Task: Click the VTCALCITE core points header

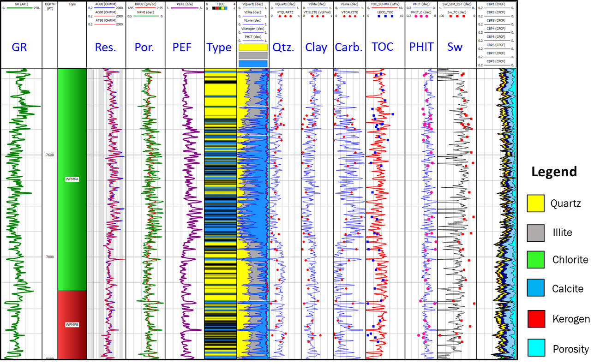Action: [x=349, y=12]
